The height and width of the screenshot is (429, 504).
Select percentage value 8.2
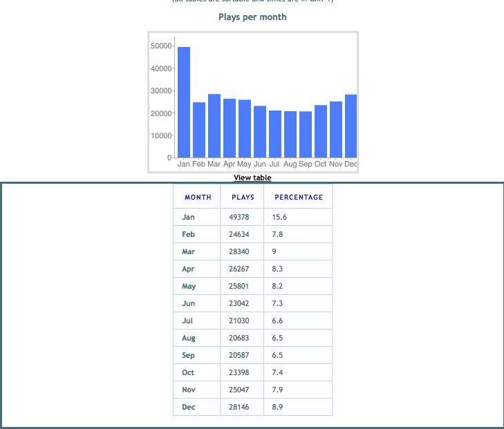point(277,287)
